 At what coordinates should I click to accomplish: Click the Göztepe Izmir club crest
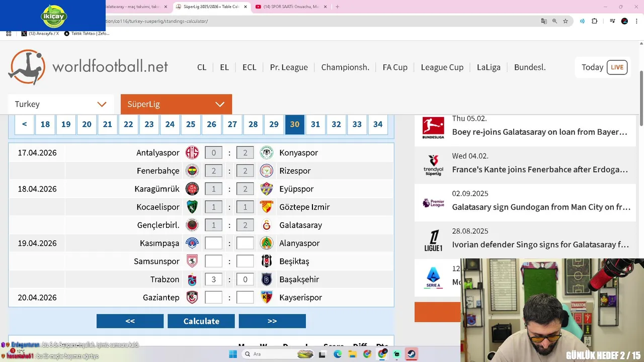pyautogui.click(x=266, y=207)
